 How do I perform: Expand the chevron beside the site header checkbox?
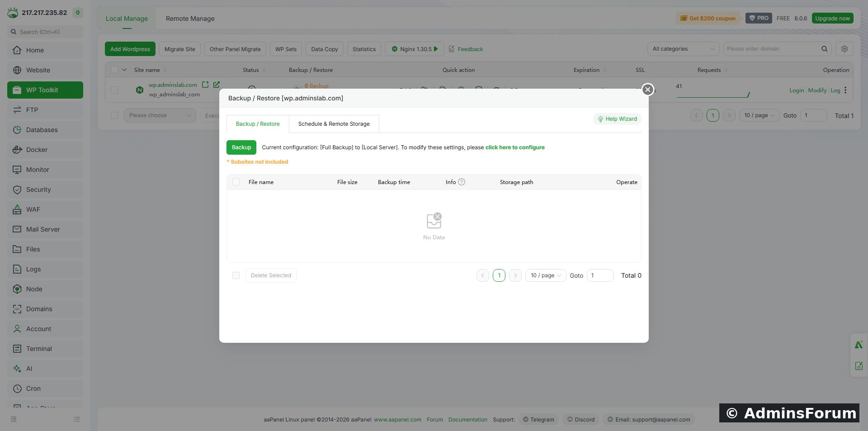point(124,70)
